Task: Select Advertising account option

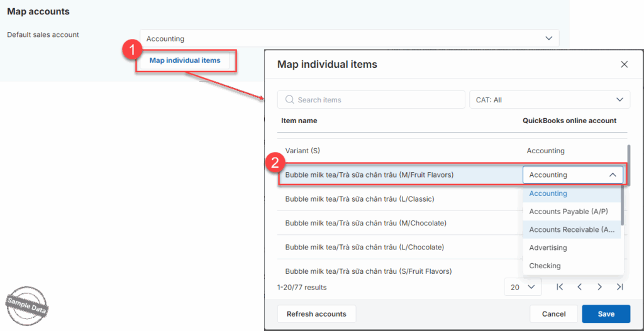Action: [548, 248]
